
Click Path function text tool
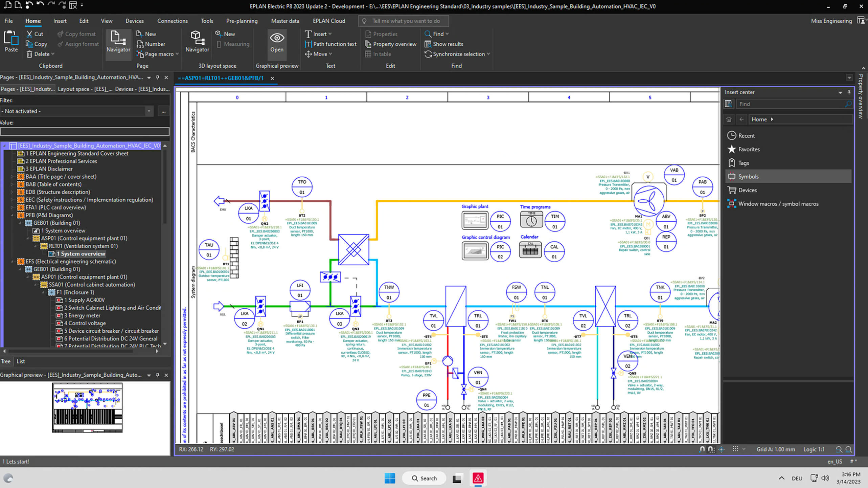pos(331,44)
